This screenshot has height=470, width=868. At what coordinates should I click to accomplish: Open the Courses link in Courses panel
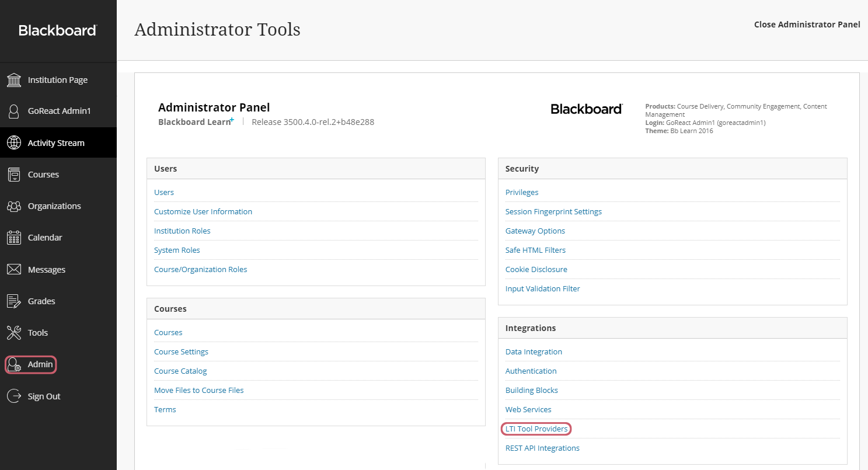[168, 332]
